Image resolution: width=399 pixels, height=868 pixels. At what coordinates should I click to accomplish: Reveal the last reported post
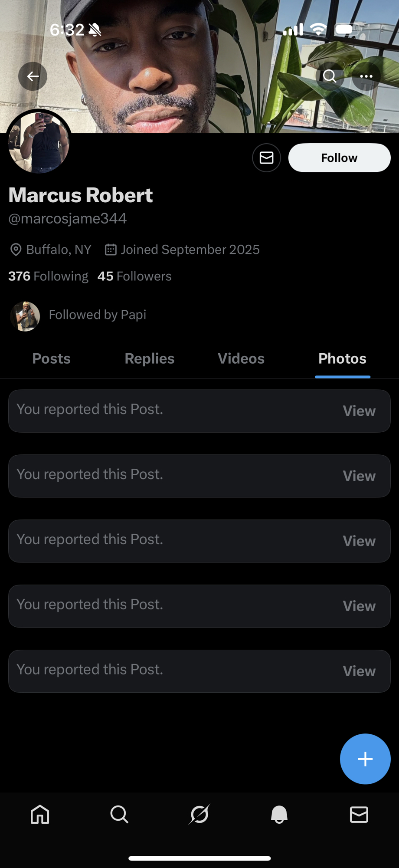pos(359,671)
